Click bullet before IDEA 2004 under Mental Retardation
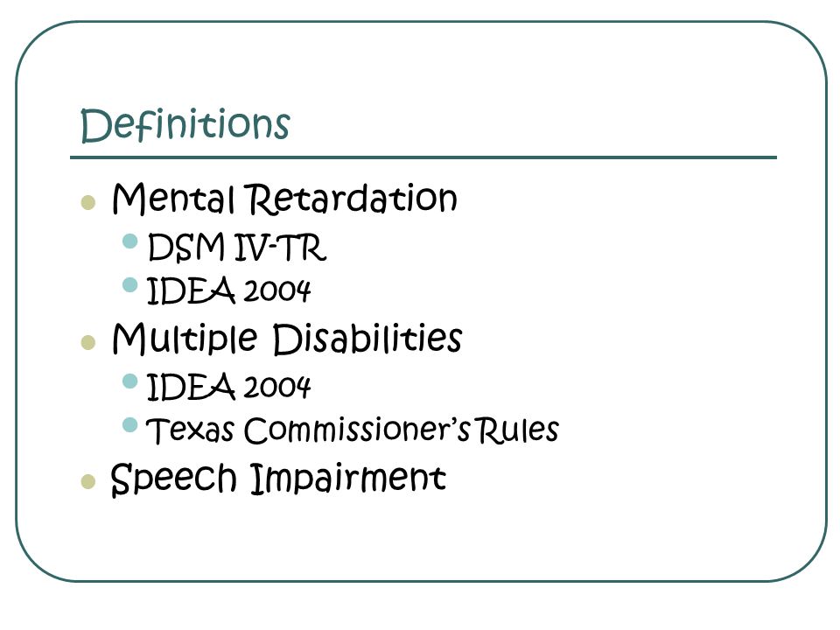This screenshot has width=840, height=630. click(130, 284)
